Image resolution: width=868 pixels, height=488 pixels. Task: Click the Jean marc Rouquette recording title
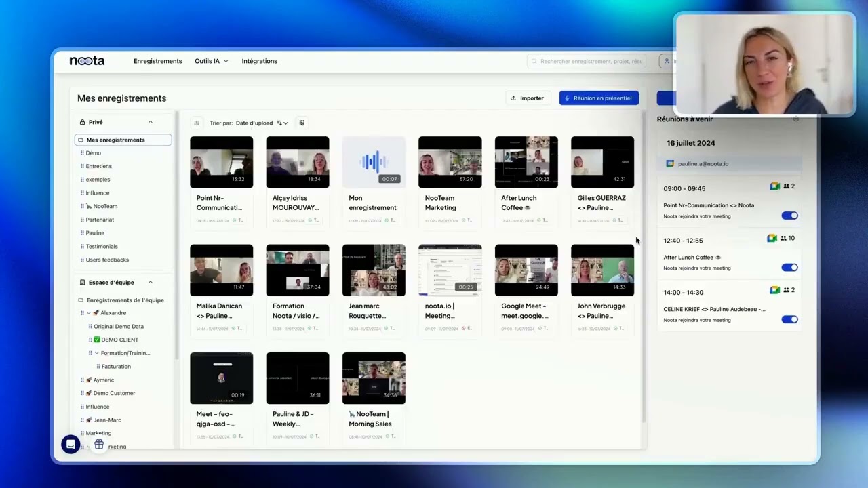367,310
